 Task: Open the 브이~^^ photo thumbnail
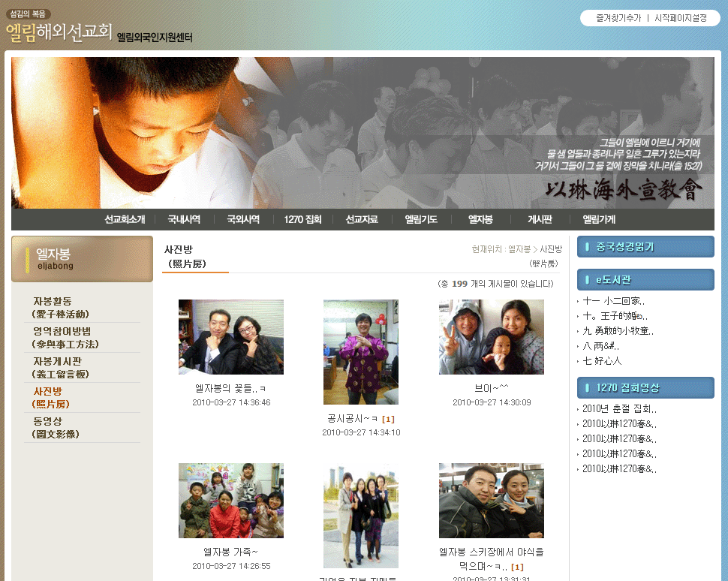point(492,337)
